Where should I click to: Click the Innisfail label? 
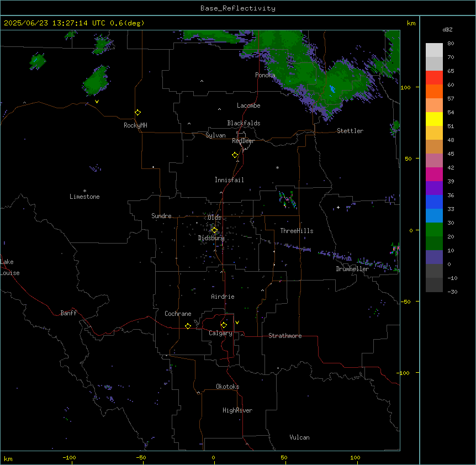229,180
